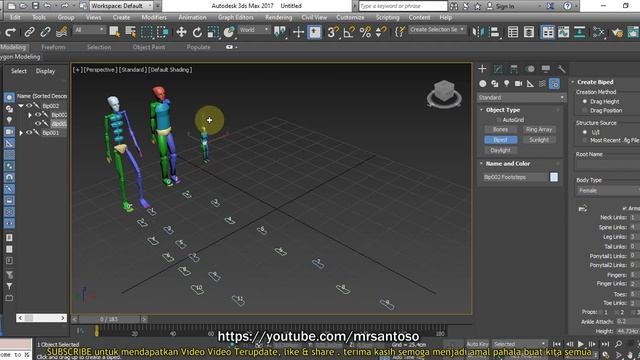Screen dimensions: 640x360
Task: Click the Ring Array button
Action: click(x=539, y=129)
